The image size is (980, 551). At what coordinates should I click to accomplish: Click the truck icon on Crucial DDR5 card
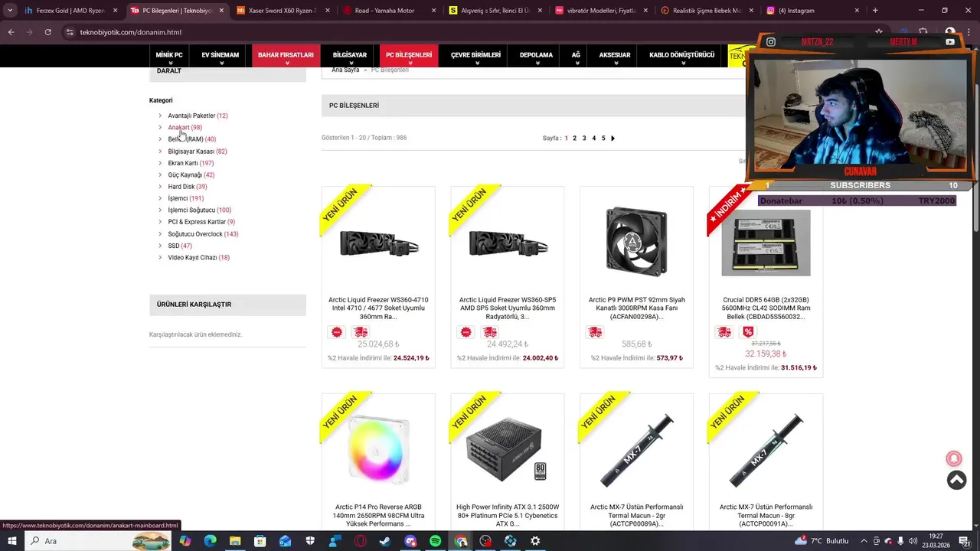pos(724,331)
